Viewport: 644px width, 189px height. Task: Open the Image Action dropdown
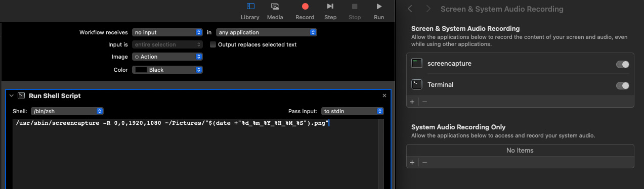167,57
